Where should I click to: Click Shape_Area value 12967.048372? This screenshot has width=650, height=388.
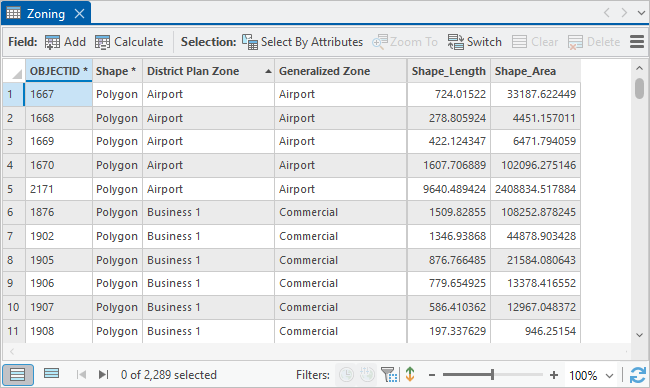click(x=536, y=308)
